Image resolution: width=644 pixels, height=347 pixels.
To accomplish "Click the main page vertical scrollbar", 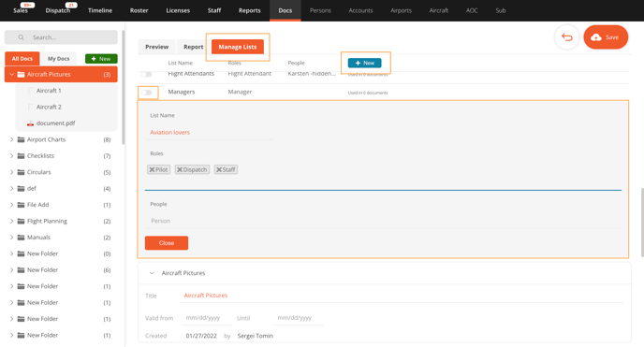I will (x=642, y=223).
